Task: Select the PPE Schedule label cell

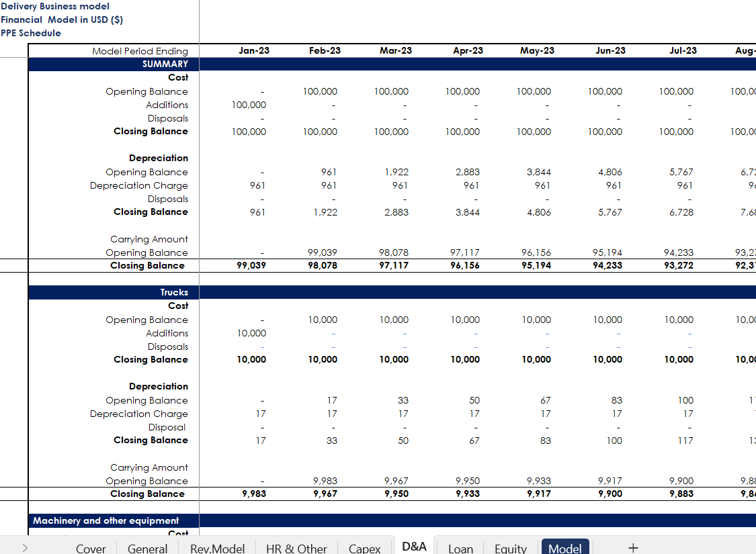Action: tap(31, 34)
